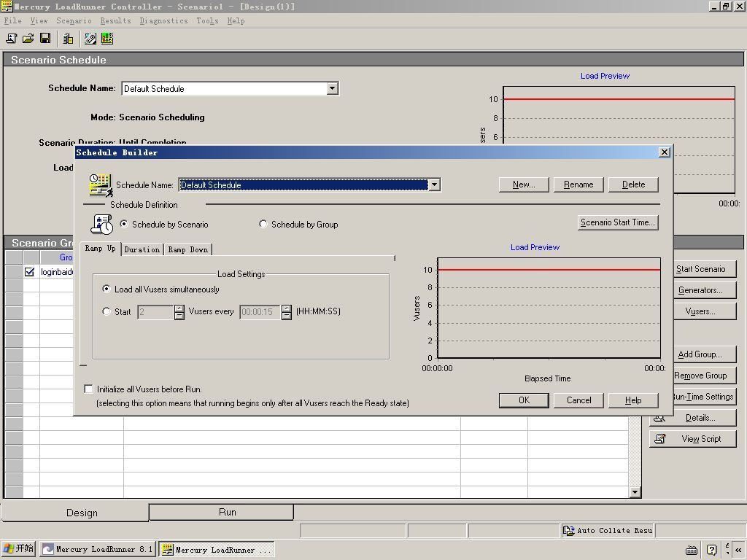Click the Save floppy disk icon

tap(45, 38)
